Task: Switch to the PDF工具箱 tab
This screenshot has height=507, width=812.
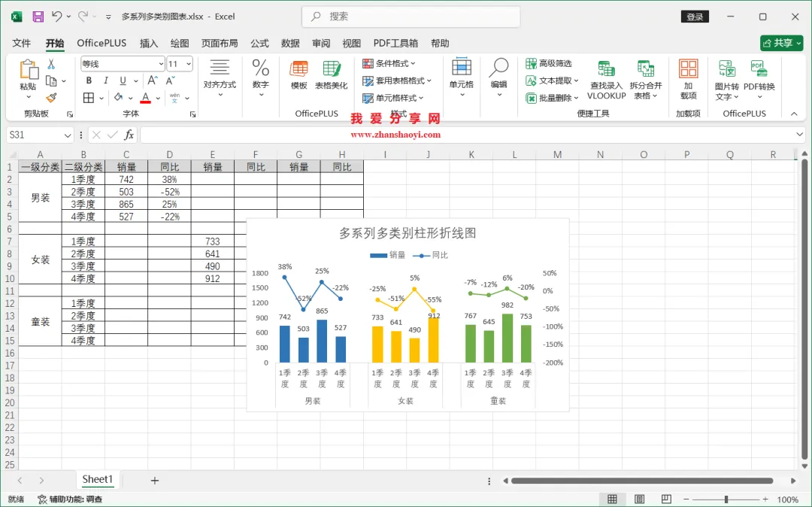Action: pos(395,43)
